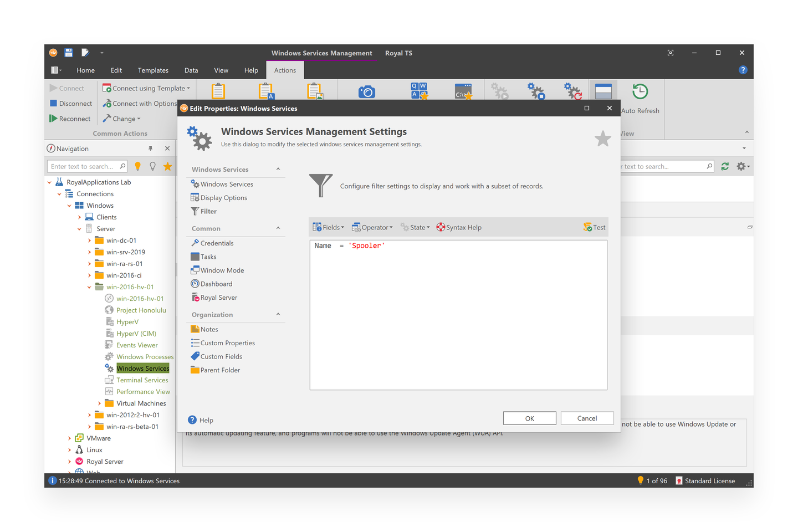The image size is (798, 532).
Task: Open the Operator dropdown
Action: 372,227
